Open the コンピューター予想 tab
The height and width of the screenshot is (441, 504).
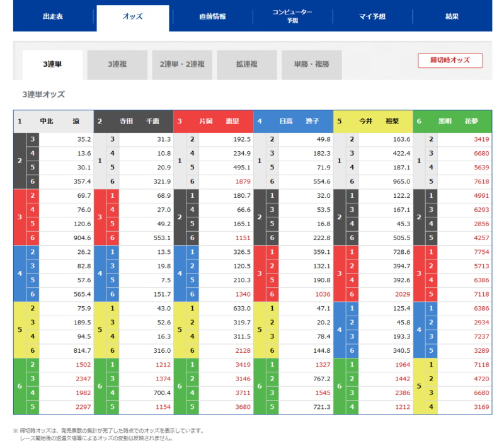(x=292, y=16)
